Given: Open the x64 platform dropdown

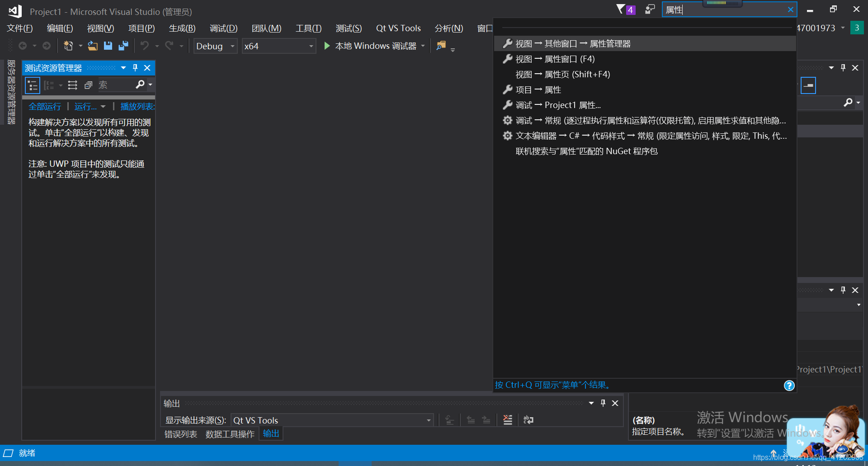Looking at the screenshot, I should coord(279,46).
